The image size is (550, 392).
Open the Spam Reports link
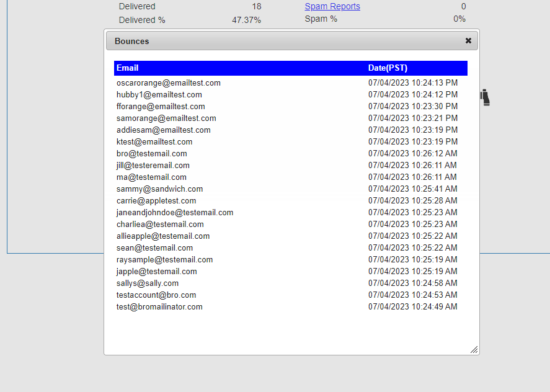point(332,6)
